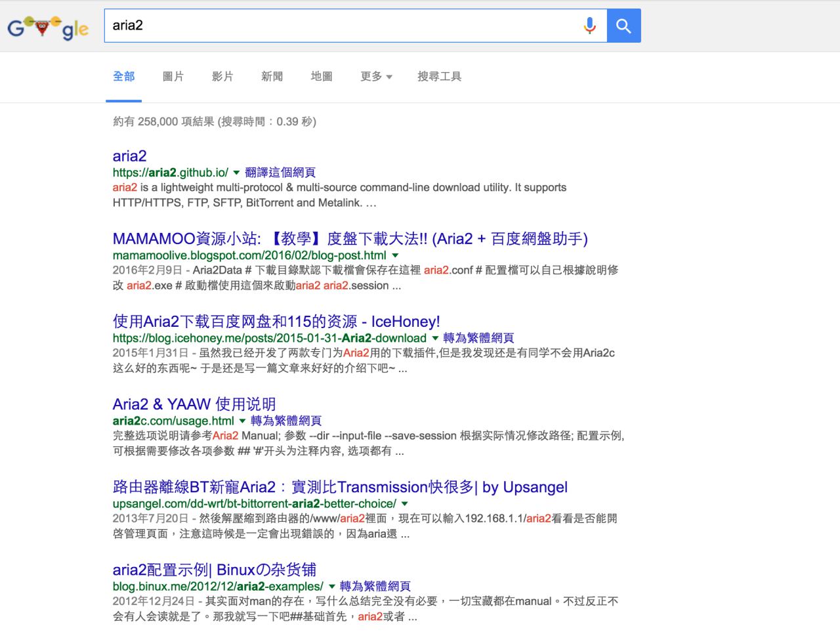Click the mamamoolive.blogspot.com URL text
The image size is (840, 634).
(249, 255)
